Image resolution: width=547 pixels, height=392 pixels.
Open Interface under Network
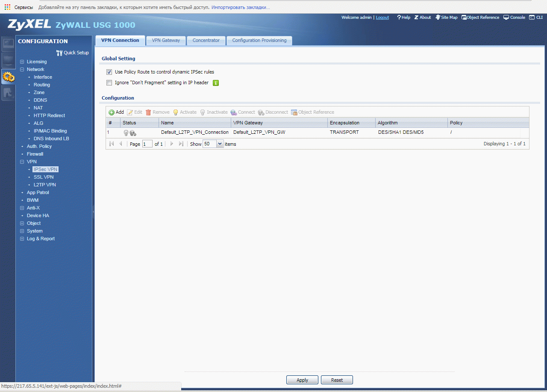43,77
